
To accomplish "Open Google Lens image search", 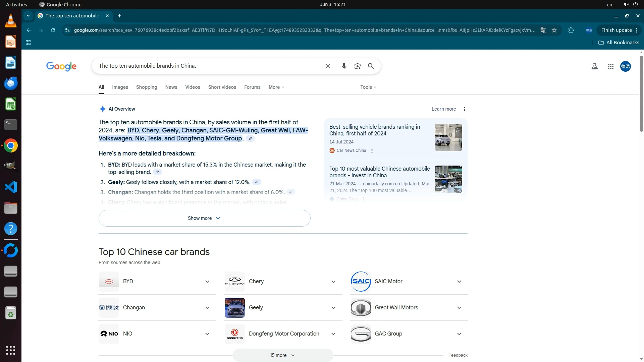I will pyautogui.click(x=357, y=66).
